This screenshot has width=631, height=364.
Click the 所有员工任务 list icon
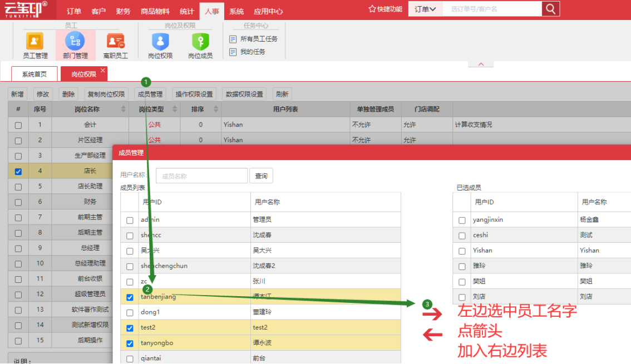233,39
